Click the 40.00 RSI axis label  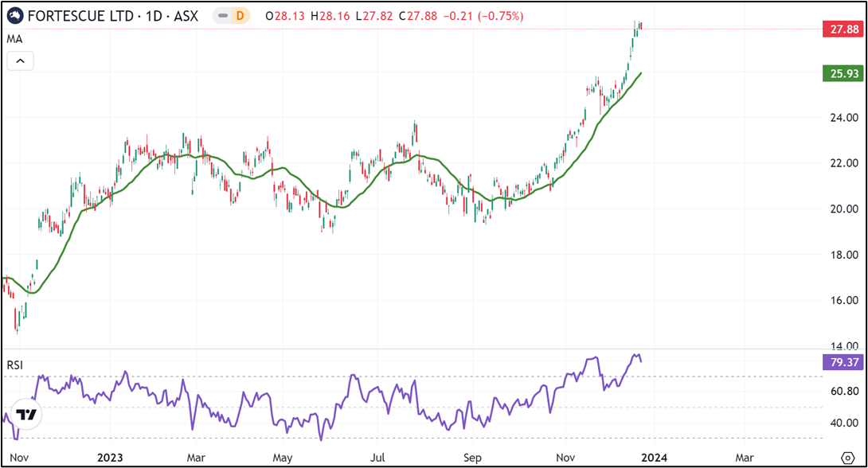(844, 423)
